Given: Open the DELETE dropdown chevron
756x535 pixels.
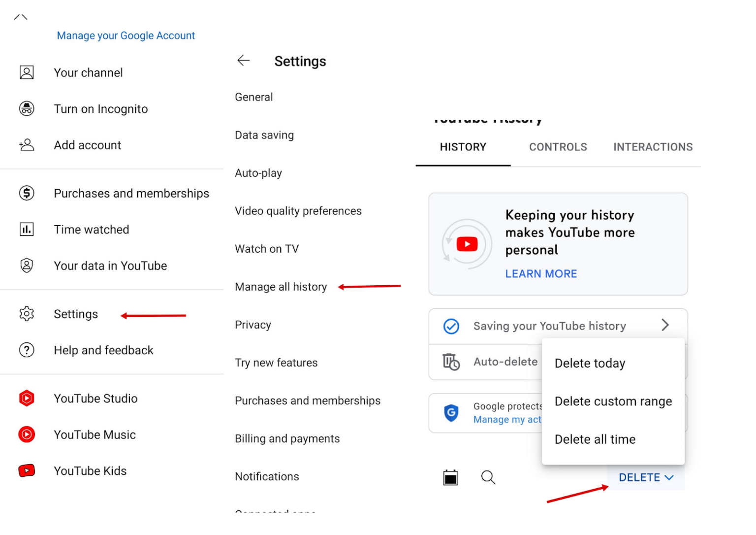Looking at the screenshot, I should pos(669,477).
